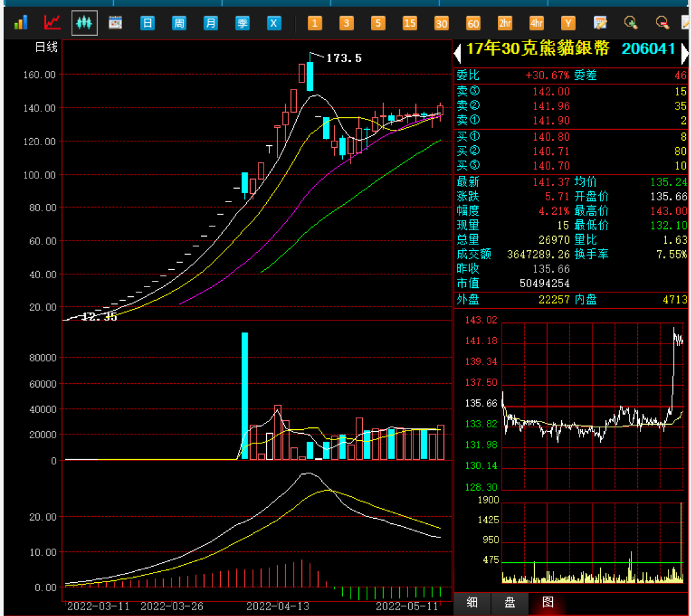Click the 173.5 high price label
691x616 pixels.
pyautogui.click(x=344, y=58)
